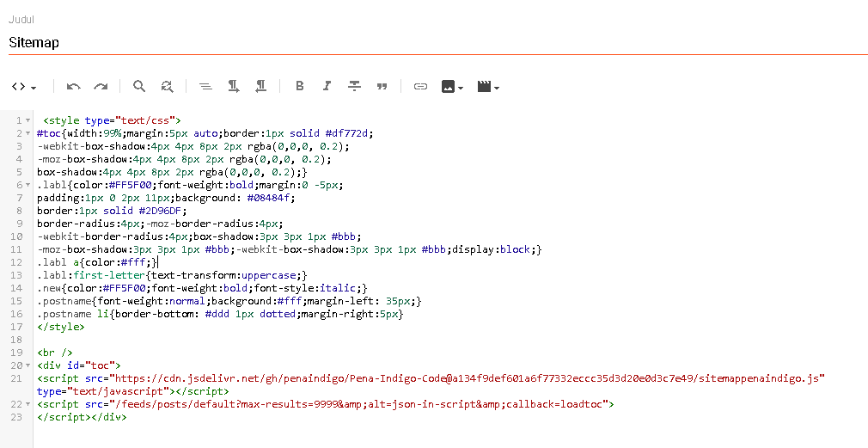Set right-to-left text direction

pos(260,86)
